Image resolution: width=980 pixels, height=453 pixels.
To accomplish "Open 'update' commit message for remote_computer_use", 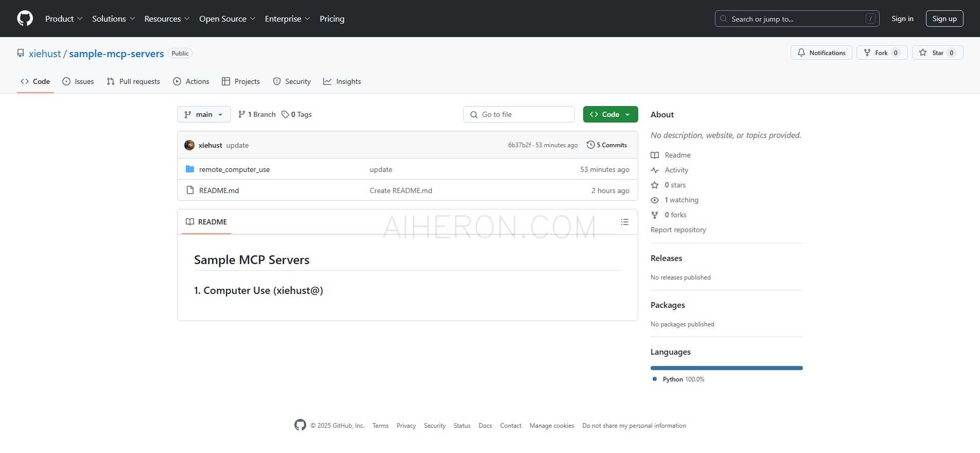I will (381, 169).
